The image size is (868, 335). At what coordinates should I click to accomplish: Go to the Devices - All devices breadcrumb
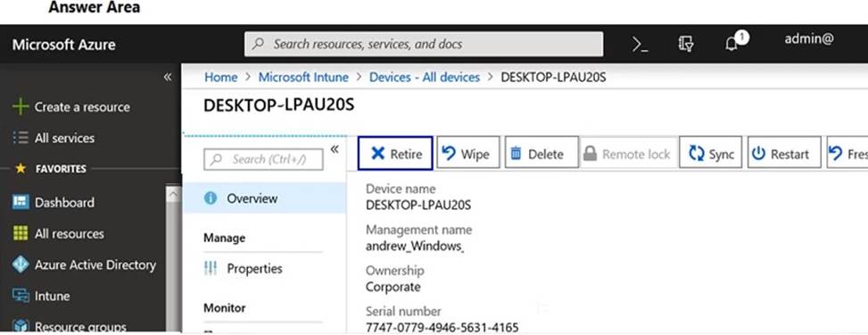pos(425,77)
